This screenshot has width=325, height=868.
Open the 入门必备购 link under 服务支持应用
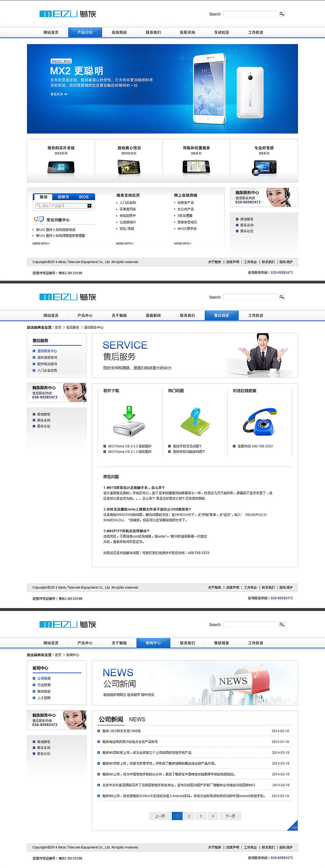(127, 203)
